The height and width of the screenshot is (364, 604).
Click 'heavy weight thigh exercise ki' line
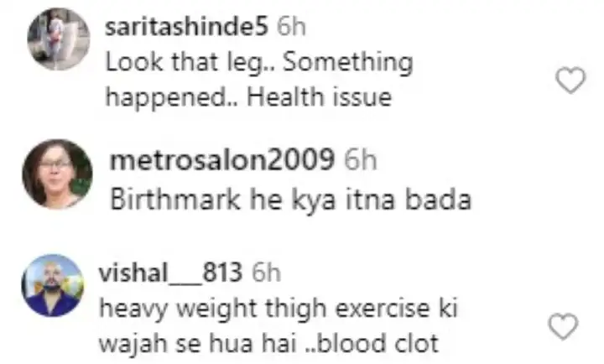tap(279, 309)
